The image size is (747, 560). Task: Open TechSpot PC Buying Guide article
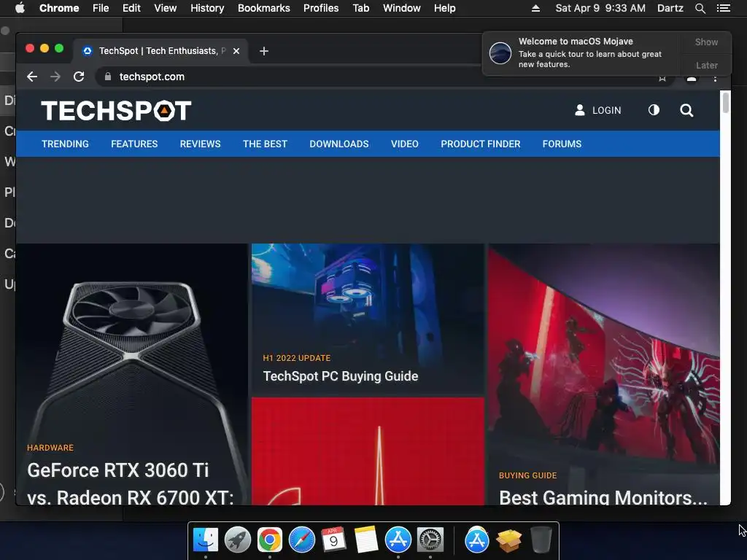(x=341, y=376)
